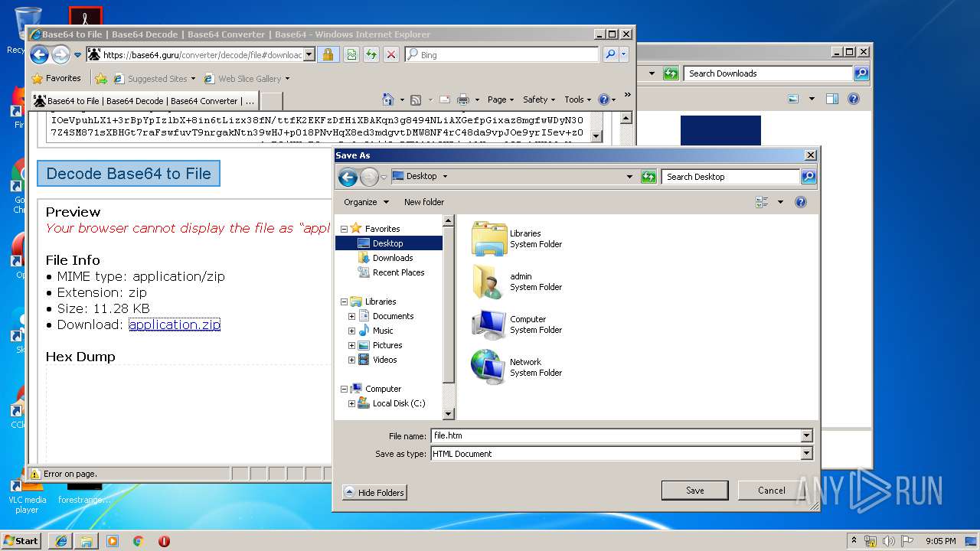Open the Organize dropdown menu
The height and width of the screenshot is (551, 980).
click(366, 202)
